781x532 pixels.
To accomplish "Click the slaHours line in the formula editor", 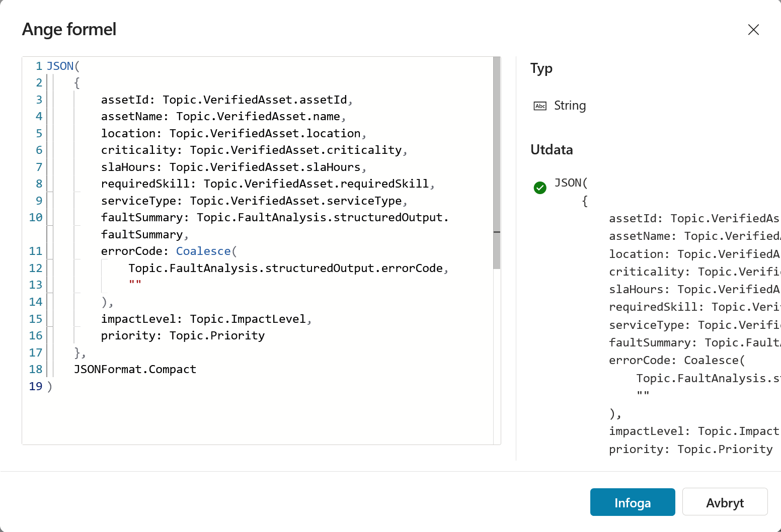I will coord(233,167).
